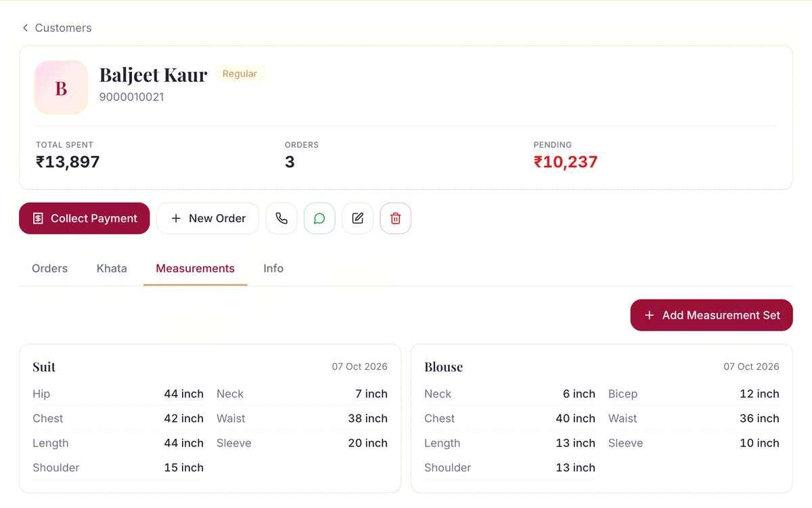This screenshot has height=508, width=812.
Task: Click the Suit card date 07 Oct 2026
Action: pos(360,366)
